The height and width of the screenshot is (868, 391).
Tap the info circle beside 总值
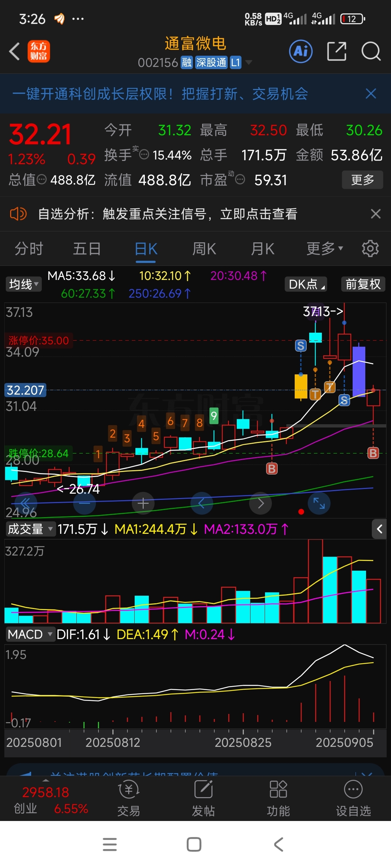[x=42, y=179]
